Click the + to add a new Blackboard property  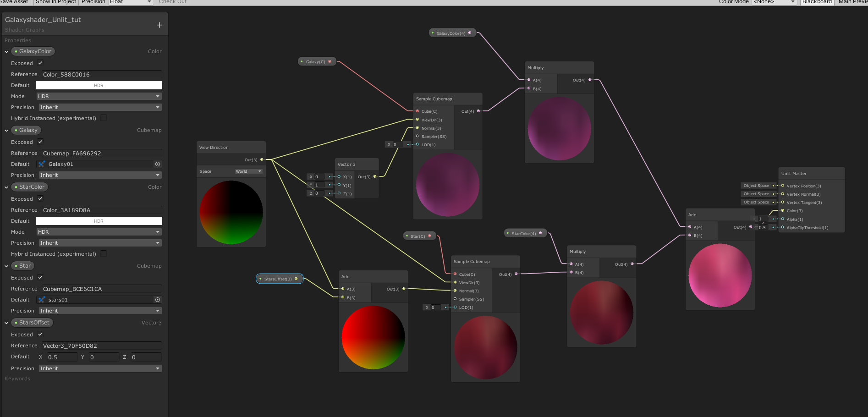[159, 25]
